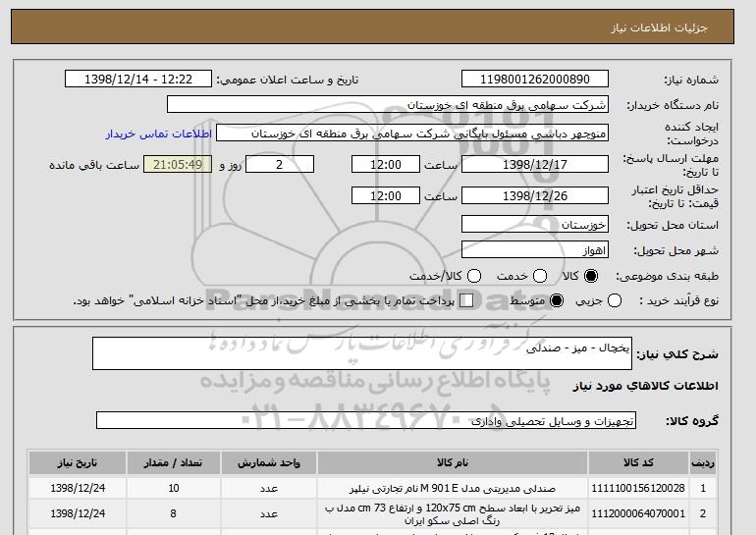
Task: Click the general description یخچال - میز - صندلی box
Action: [x=362, y=353]
